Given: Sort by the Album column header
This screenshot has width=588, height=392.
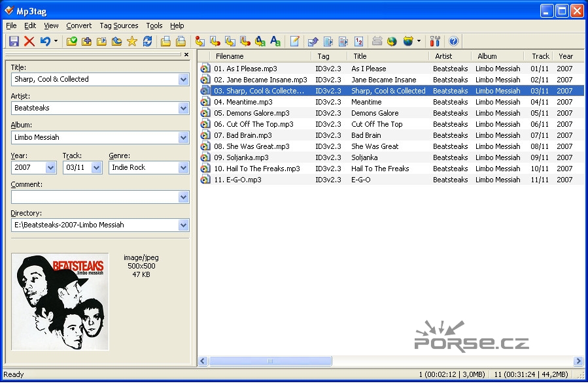Looking at the screenshot, I should click(x=498, y=56).
